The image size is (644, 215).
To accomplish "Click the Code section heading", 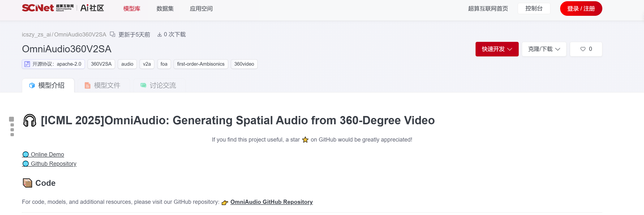I will (45, 183).
